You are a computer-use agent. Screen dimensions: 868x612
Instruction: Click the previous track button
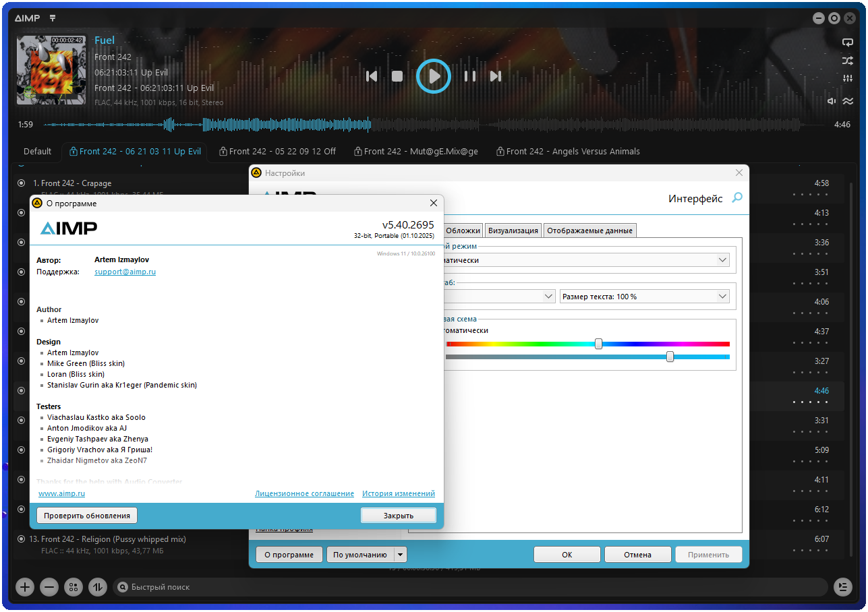(x=372, y=76)
